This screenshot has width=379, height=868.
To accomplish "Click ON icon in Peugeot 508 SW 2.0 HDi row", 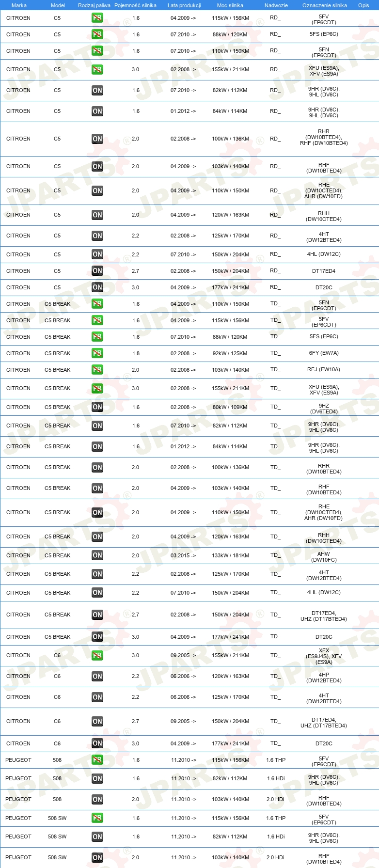I will (97, 857).
